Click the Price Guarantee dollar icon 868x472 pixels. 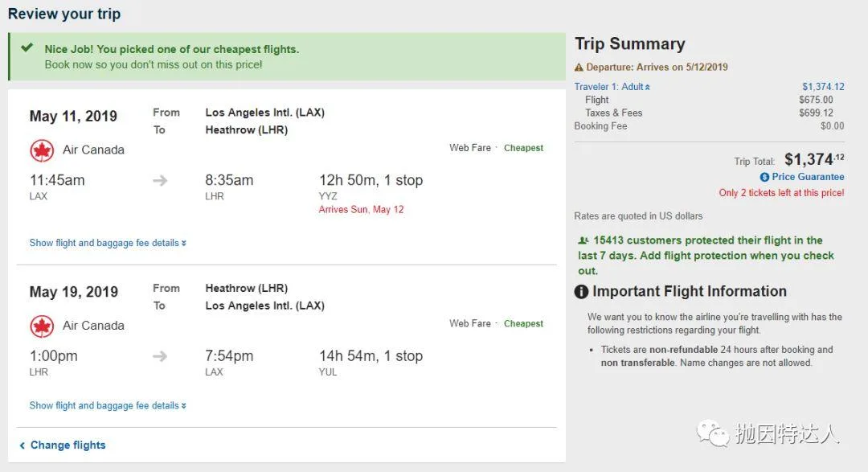coord(764,177)
